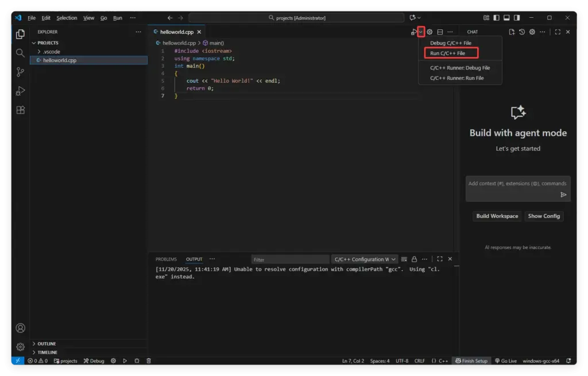The width and height of the screenshot is (588, 376).
Task: Open the Search view in activity bar
Action: click(x=20, y=53)
